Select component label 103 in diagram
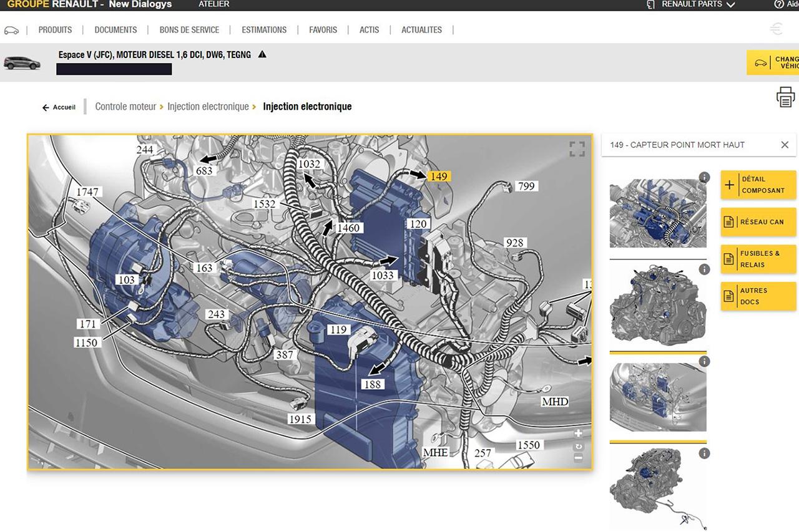This screenshot has width=799, height=532. pos(127,280)
